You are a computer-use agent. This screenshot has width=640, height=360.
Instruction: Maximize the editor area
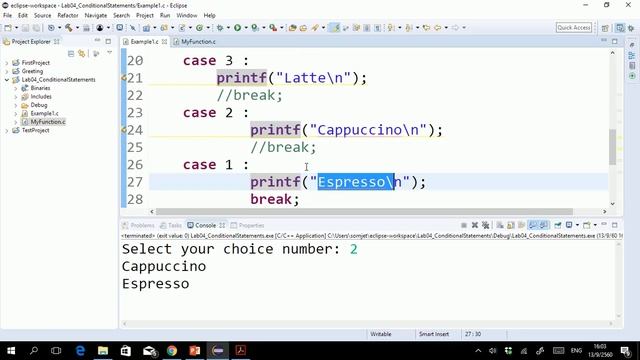[x=615, y=41]
